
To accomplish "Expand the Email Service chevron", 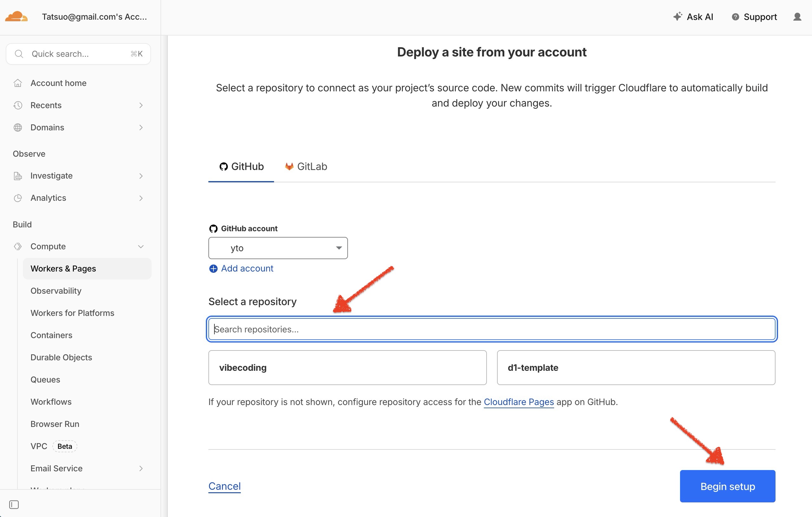I will [x=141, y=468].
